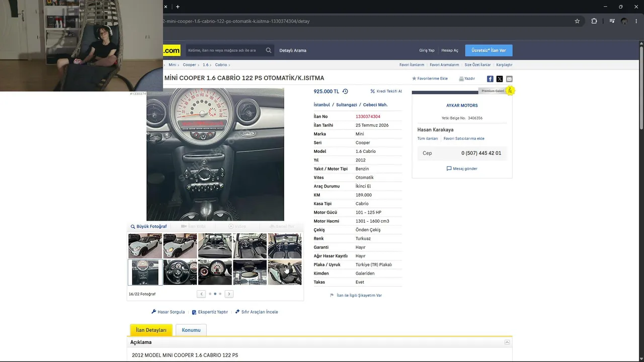Select the open door seats thumbnail
Image resolution: width=644 pixels, height=362 pixels.
point(285,272)
